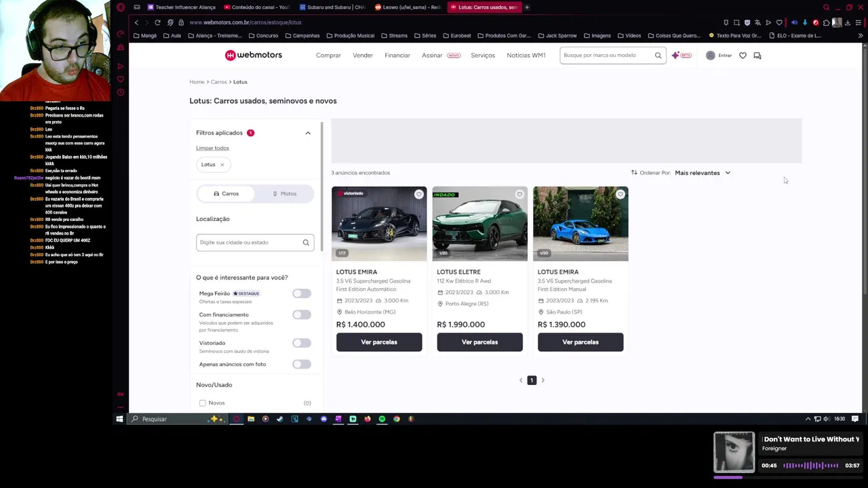Open the Opera menu icon
The width and height of the screenshot is (868, 488).
(121, 7)
